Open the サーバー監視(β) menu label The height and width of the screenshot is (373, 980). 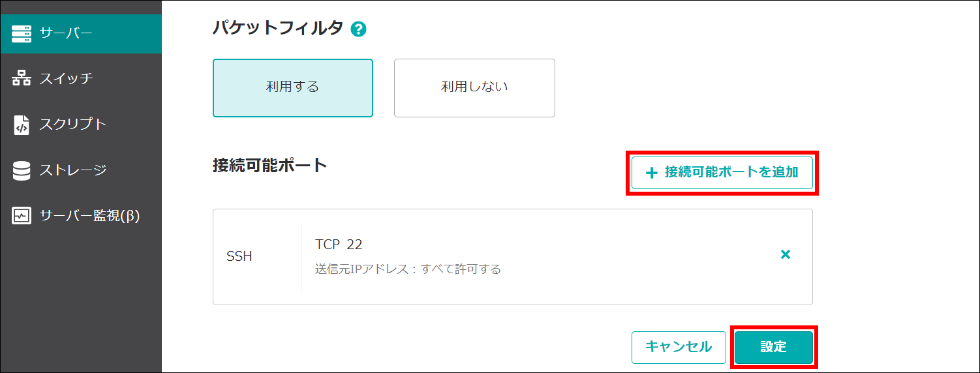tap(89, 216)
